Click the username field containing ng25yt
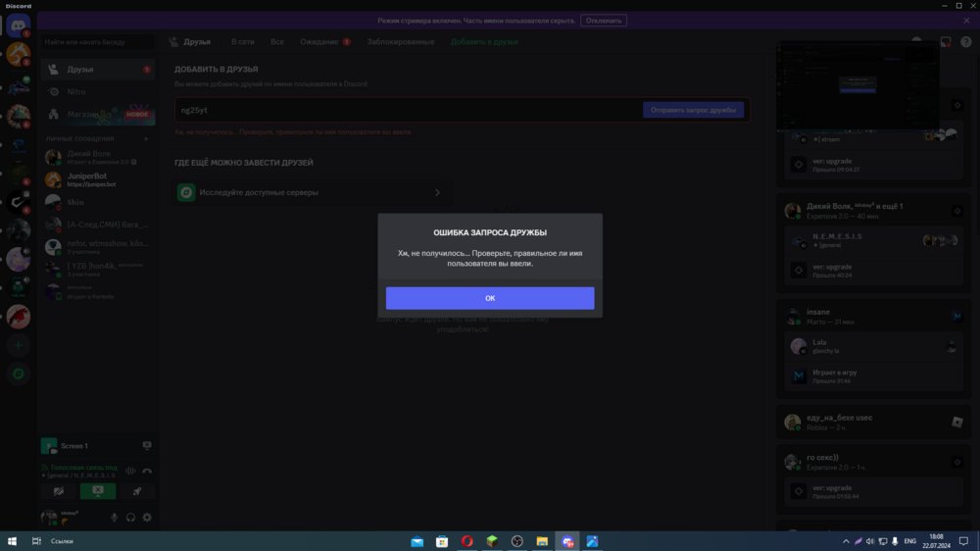The image size is (980, 551). 407,110
